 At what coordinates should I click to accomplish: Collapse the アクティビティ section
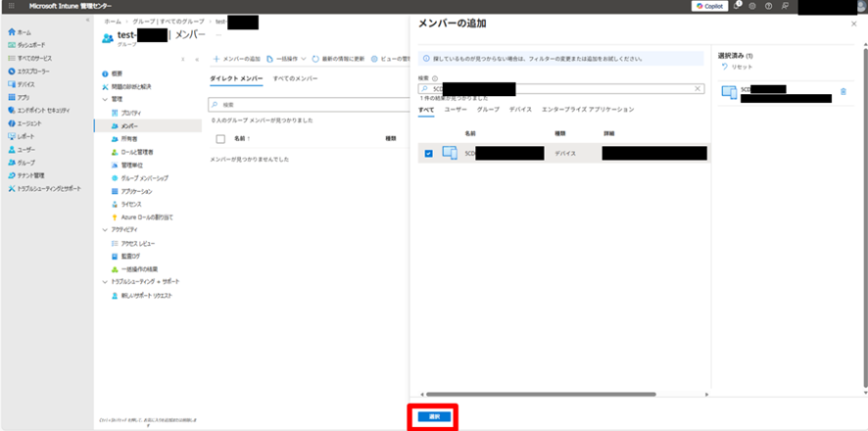106,228
